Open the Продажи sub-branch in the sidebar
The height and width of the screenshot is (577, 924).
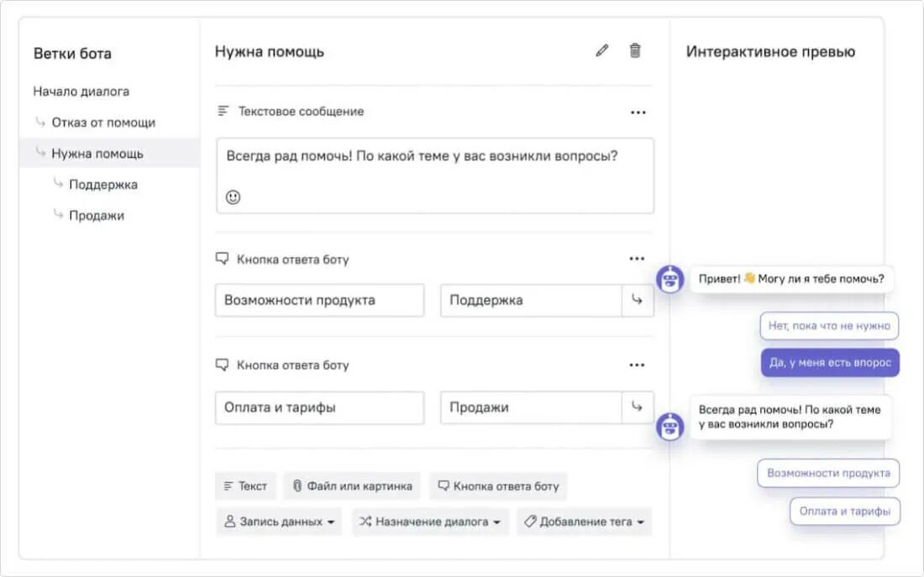97,216
